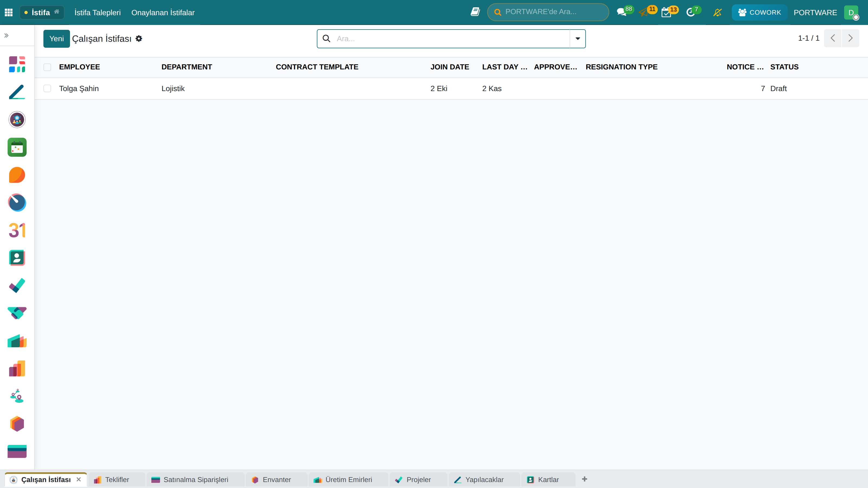Click the COWORK button
The height and width of the screenshot is (488, 868).
point(759,12)
